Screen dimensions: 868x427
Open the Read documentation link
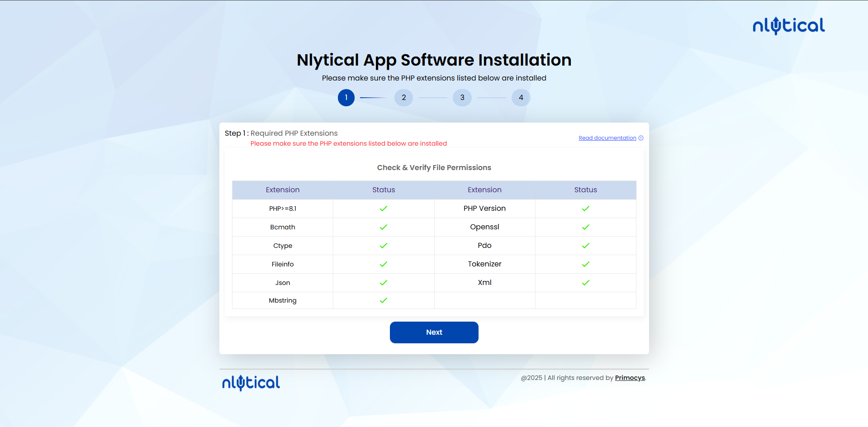(x=607, y=138)
